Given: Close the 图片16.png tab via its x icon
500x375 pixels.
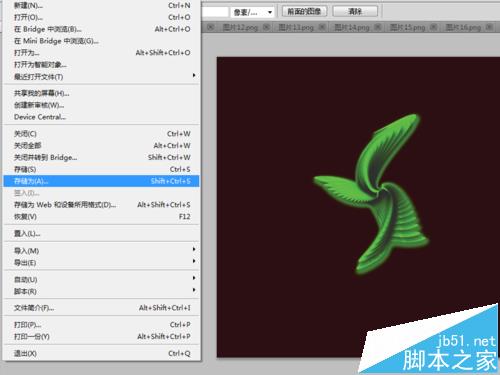Looking at the screenshot, I should [x=489, y=27].
